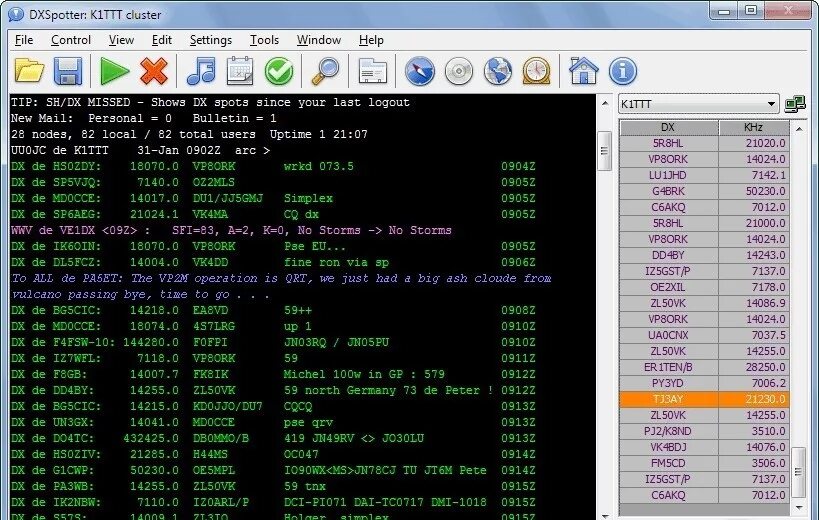Click the home toolbar icon
819x520 pixels.
pyautogui.click(x=583, y=71)
